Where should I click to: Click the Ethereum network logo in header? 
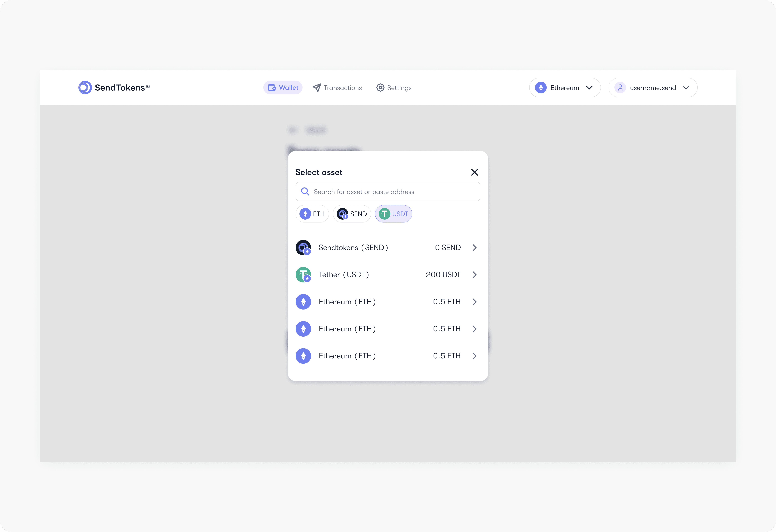[541, 87]
